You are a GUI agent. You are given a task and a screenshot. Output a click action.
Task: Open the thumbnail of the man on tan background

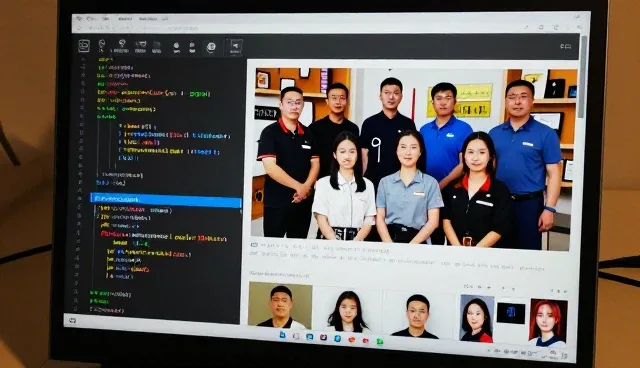point(280,305)
